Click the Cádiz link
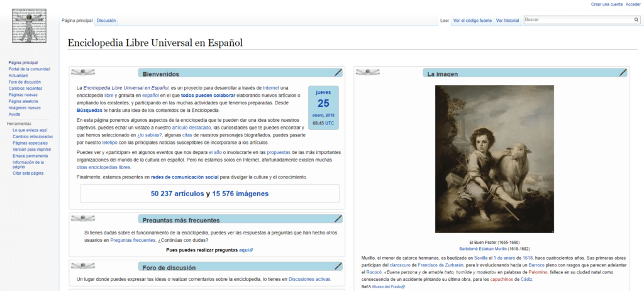 click(x=526, y=280)
